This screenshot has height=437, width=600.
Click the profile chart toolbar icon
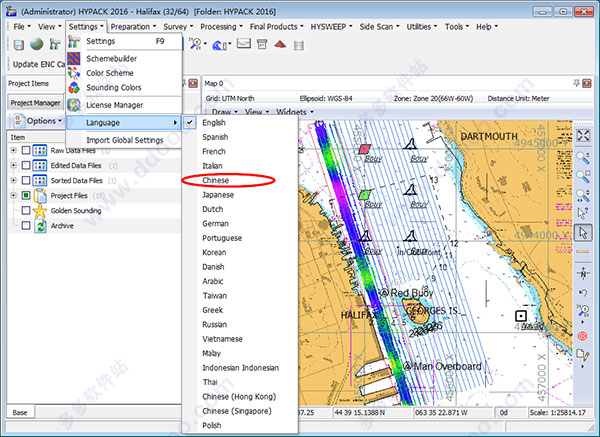click(244, 44)
